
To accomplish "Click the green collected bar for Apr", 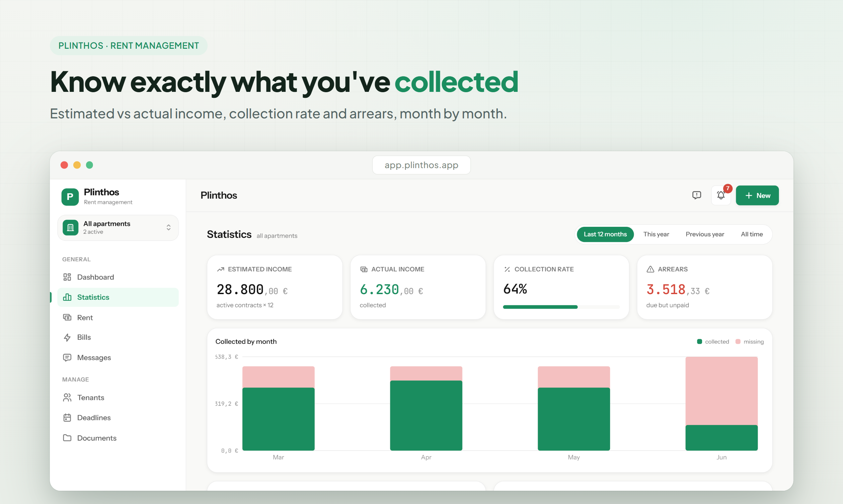I will [x=426, y=415].
